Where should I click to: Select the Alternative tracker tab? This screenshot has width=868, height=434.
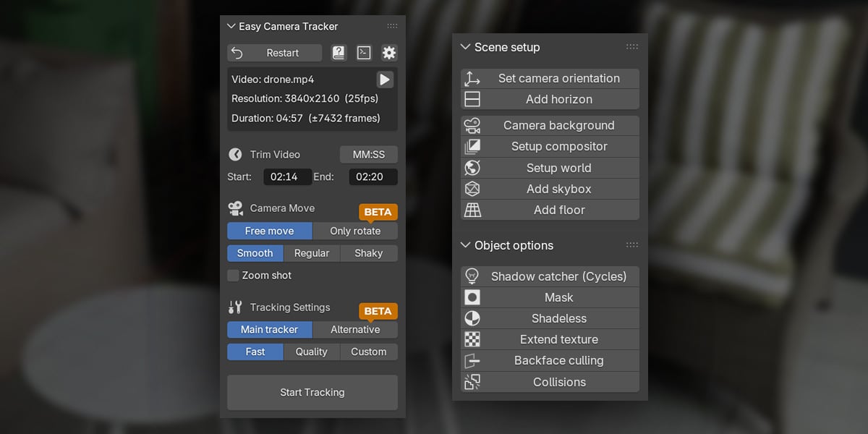click(x=355, y=330)
